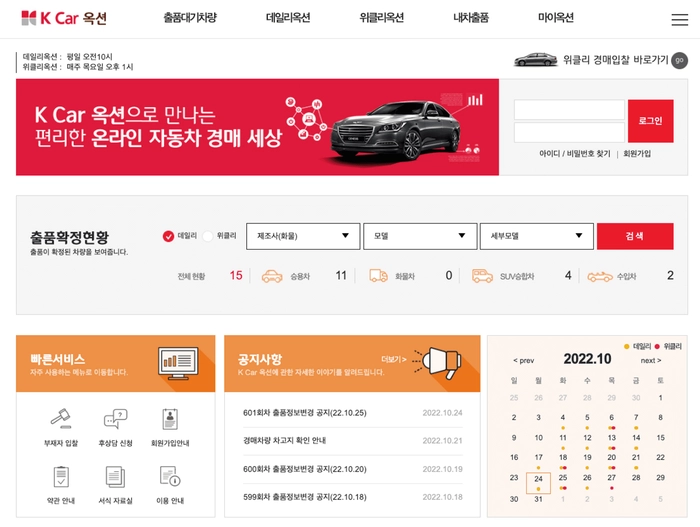700x527 pixels.
Task: Click the monitor chart icon in 빠른서비스
Action: 178,364
